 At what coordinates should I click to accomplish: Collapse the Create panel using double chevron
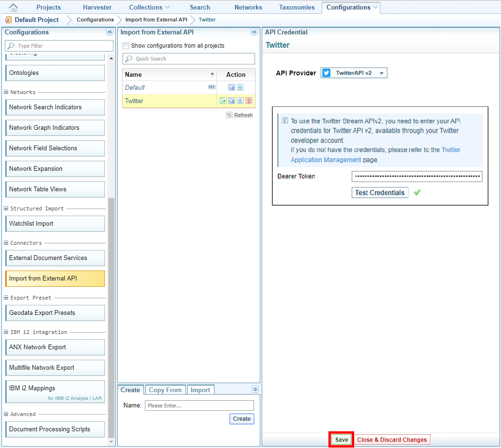pyautogui.click(x=255, y=389)
